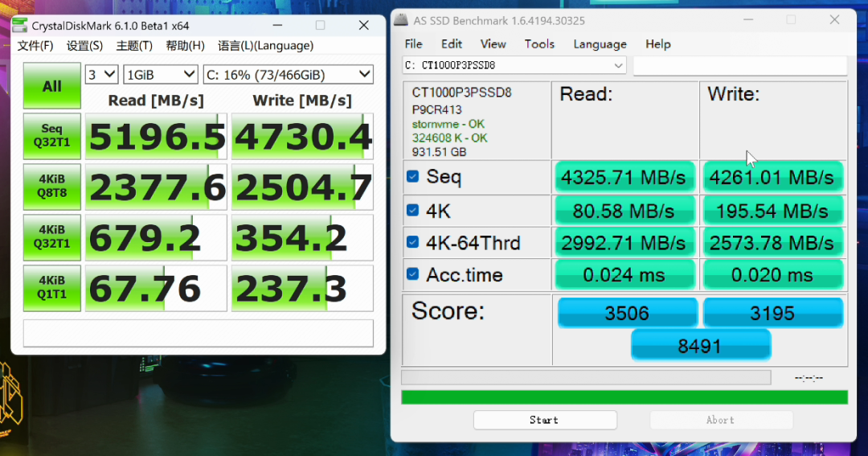Open the 语言(L)(Language) menu
868x456 pixels.
pyautogui.click(x=266, y=45)
